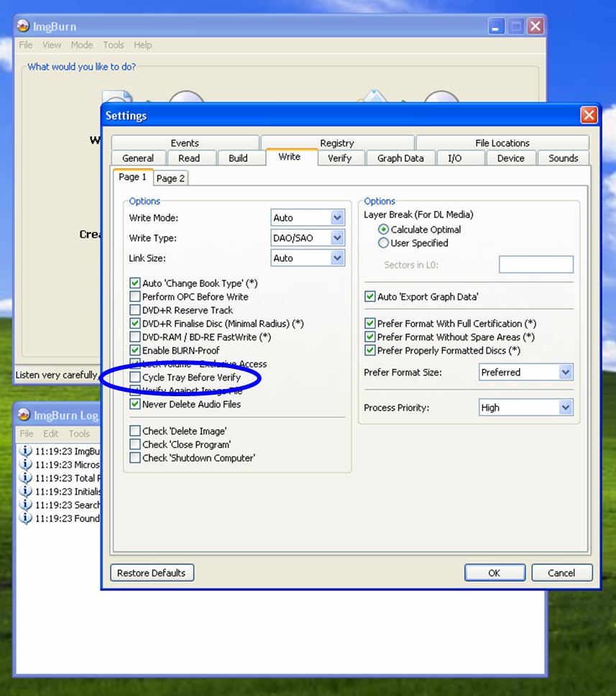This screenshot has width=616, height=696.
Task: Toggle Enable BURN-Proof checkbox
Action: click(135, 350)
